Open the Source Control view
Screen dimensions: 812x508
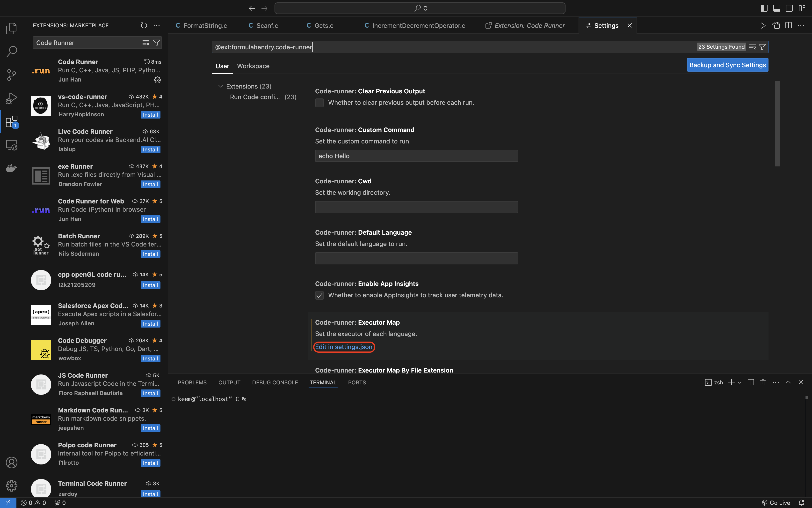click(11, 75)
